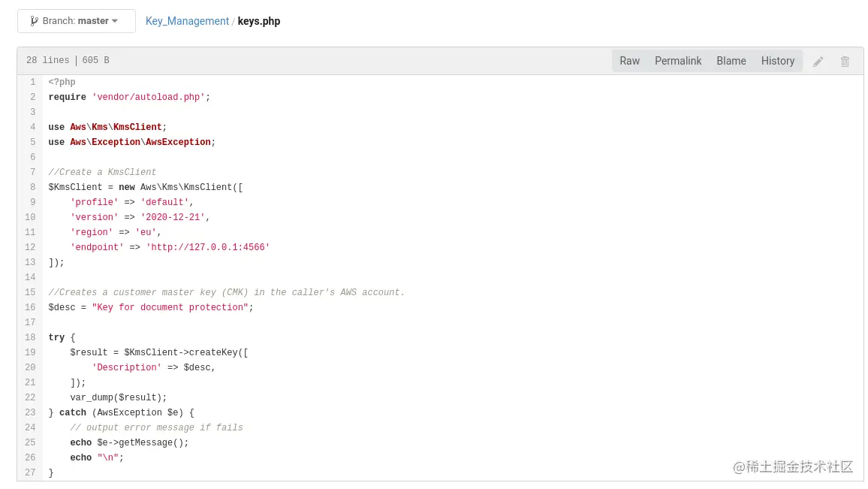Viewport: 868px width, 489px height.
Task: Select line number 12
Action: 30,247
